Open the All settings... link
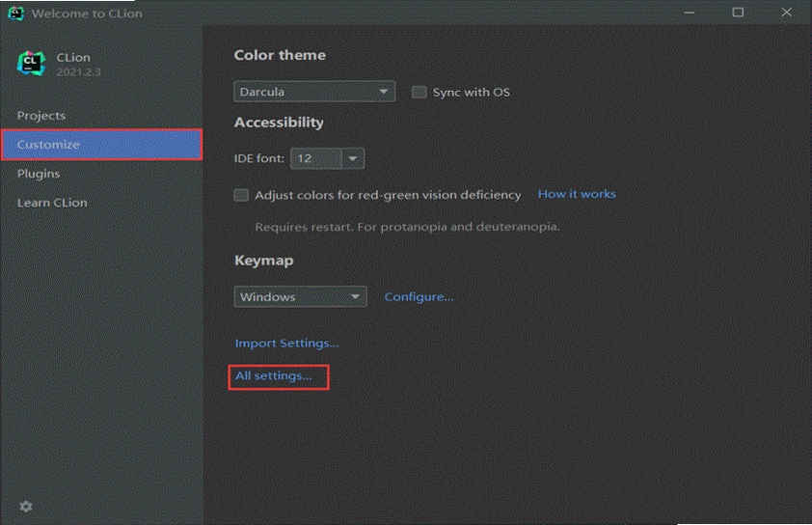The image size is (812, 525). coord(274,375)
